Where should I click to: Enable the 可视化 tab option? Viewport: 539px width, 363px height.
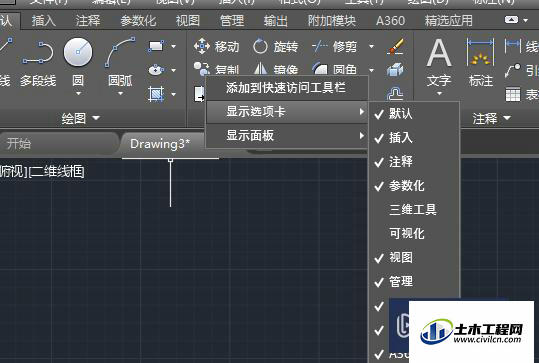pyautogui.click(x=414, y=234)
